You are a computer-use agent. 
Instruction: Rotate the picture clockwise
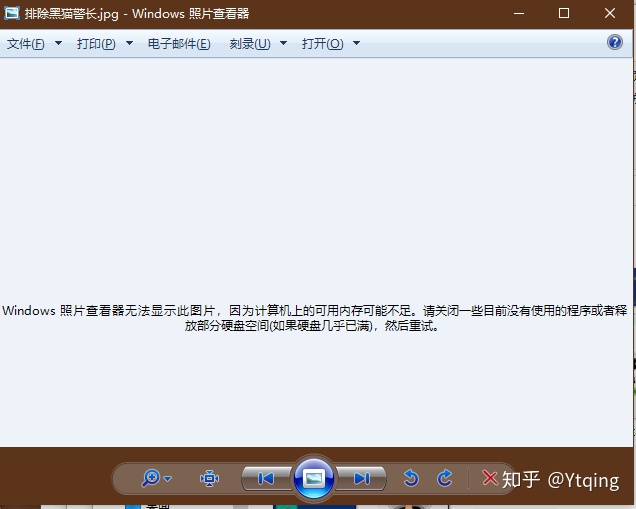click(x=445, y=478)
